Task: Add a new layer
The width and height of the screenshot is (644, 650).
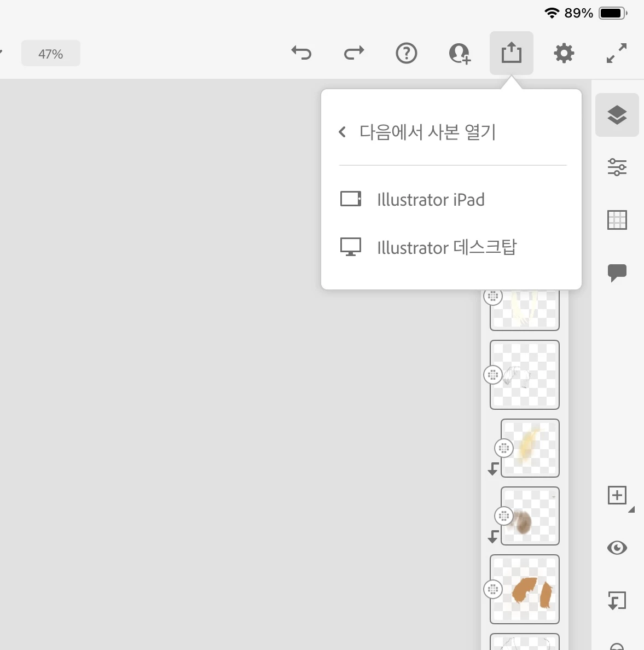Action: [617, 495]
